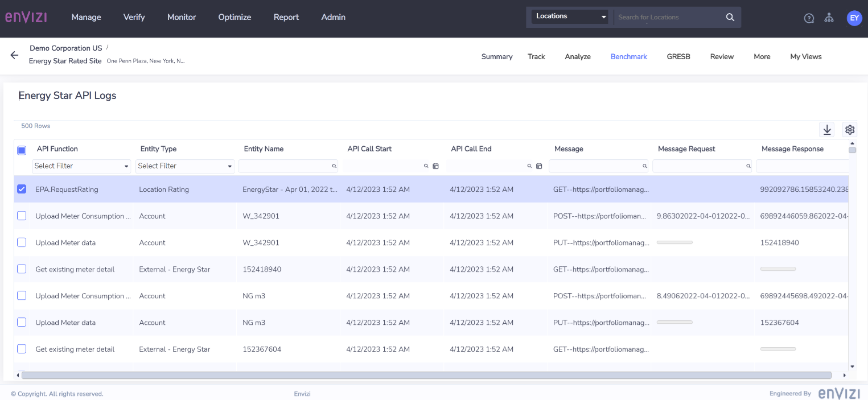This screenshot has width=868, height=400.
Task: Focus the Message Request filter input
Action: (702, 166)
